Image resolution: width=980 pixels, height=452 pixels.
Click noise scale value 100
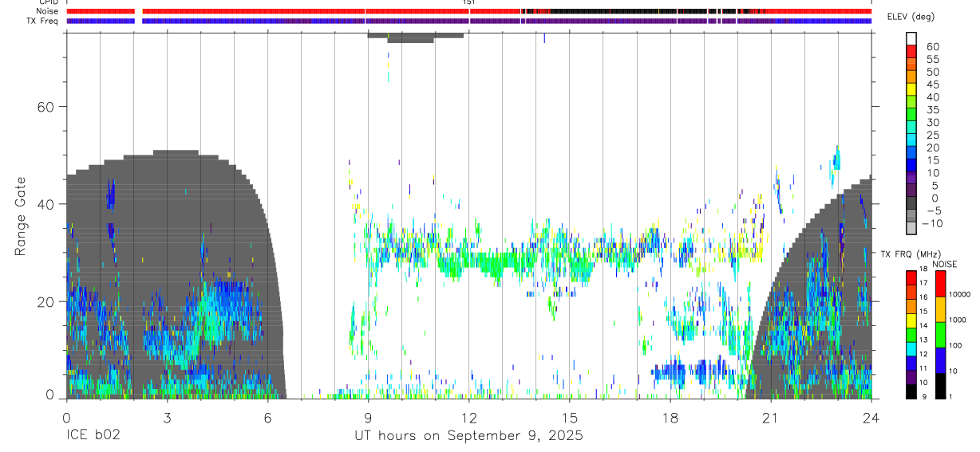click(955, 346)
